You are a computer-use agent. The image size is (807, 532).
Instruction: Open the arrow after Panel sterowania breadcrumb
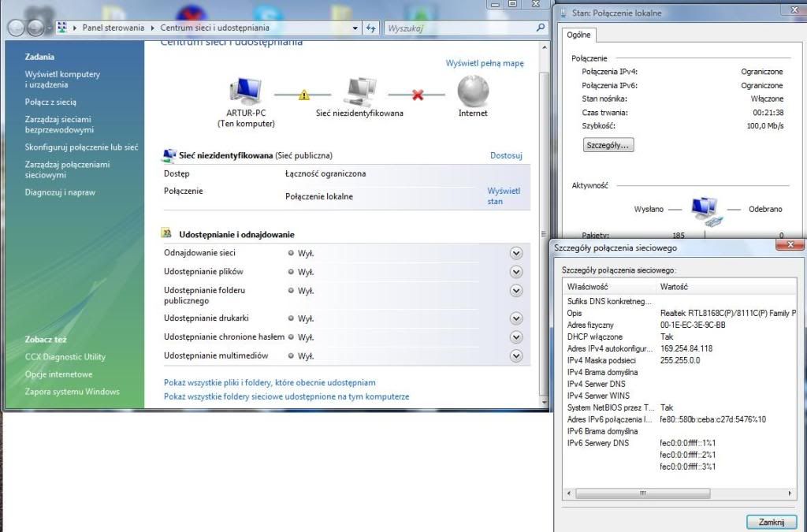tap(152, 28)
